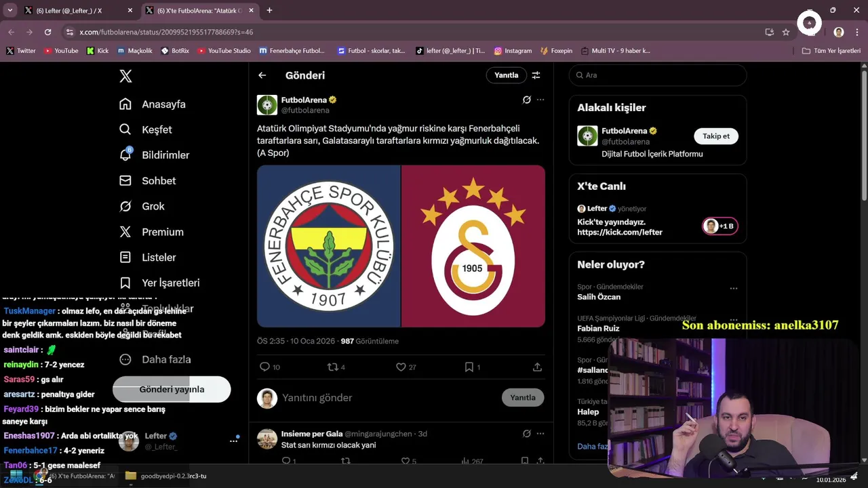
Task: Reload the page
Action: point(47,32)
